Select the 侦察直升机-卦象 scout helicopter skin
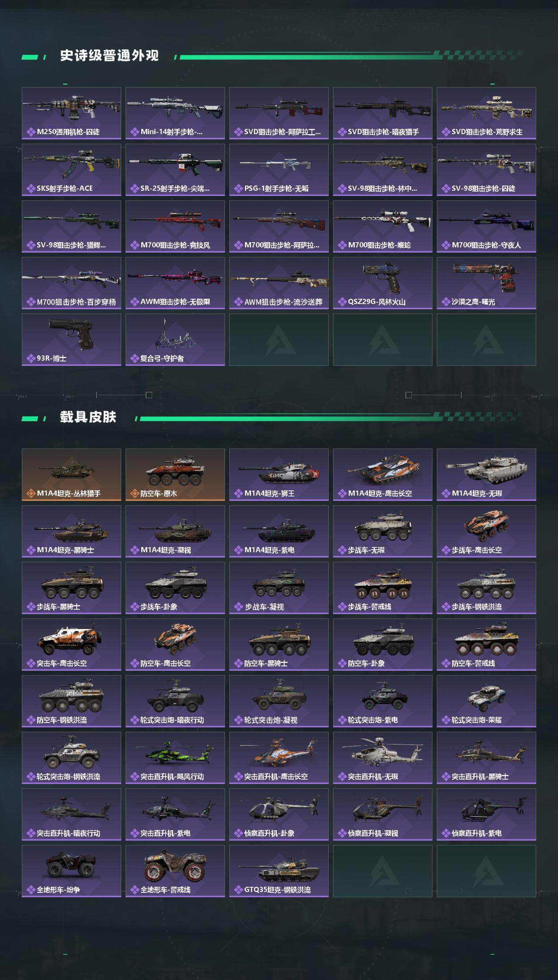 [279, 814]
